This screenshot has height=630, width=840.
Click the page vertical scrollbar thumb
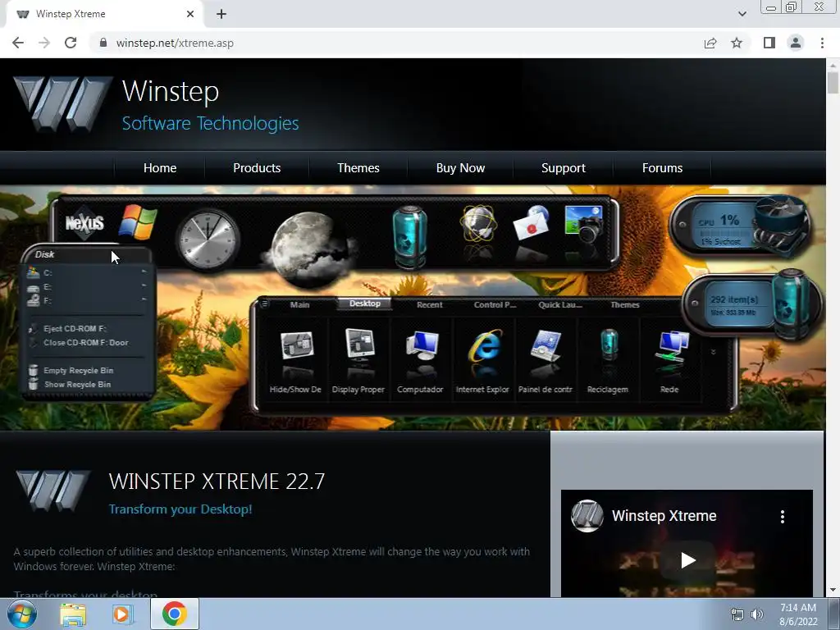(x=833, y=82)
